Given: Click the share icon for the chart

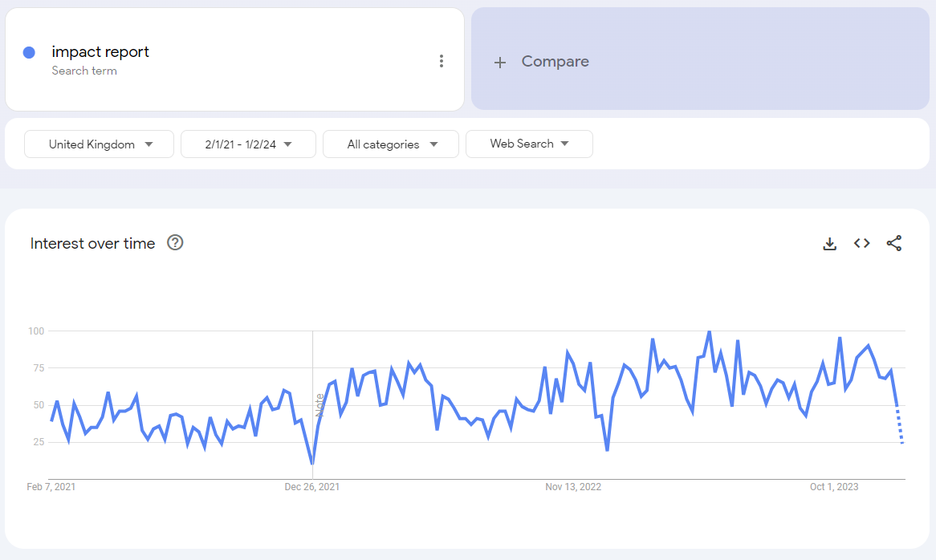Looking at the screenshot, I should [x=893, y=243].
